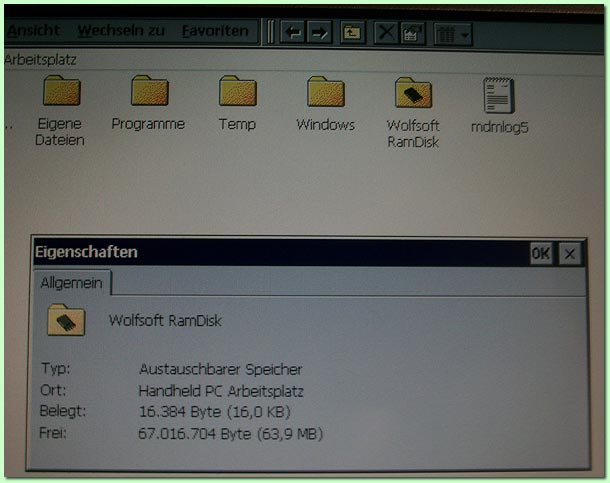The width and height of the screenshot is (610, 483).
Task: Click the 'Austauschbarer Speicher' type value
Action: [x=221, y=369]
